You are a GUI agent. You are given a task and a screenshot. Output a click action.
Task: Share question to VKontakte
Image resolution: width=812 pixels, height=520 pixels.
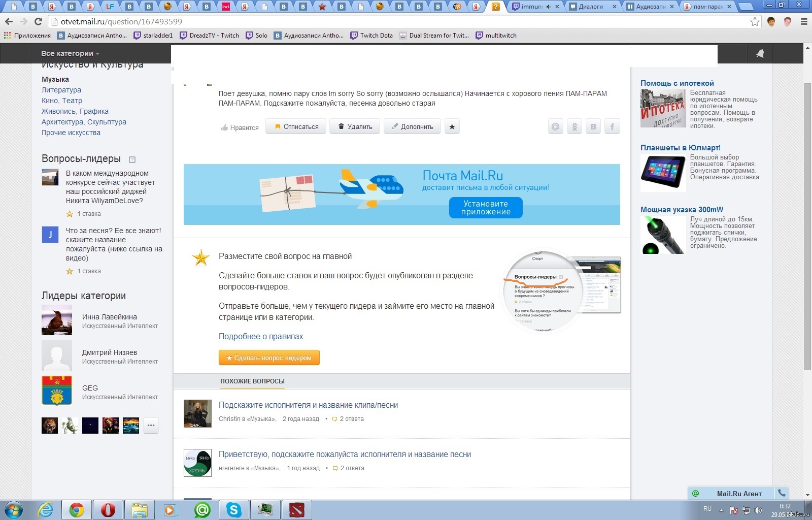[x=593, y=127]
